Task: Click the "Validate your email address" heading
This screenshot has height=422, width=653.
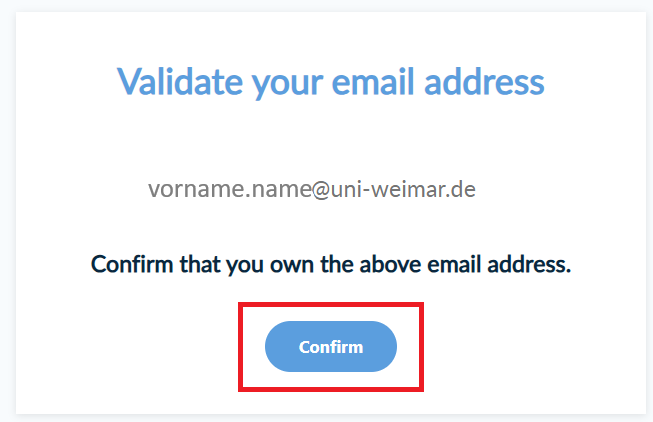Action: tap(331, 80)
